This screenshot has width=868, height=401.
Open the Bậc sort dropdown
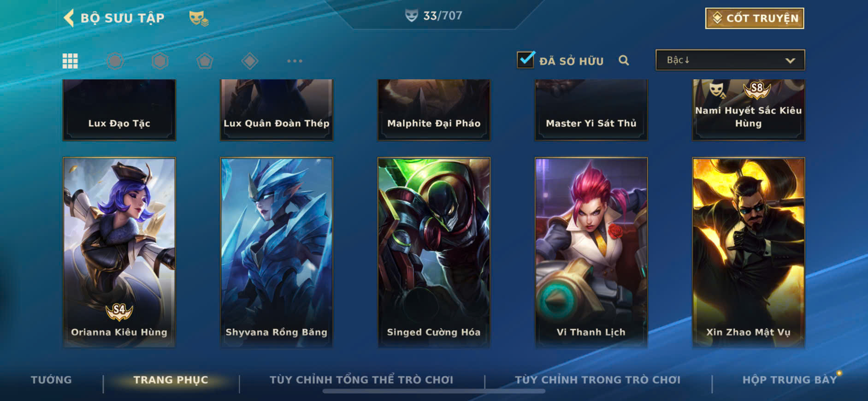tap(730, 60)
